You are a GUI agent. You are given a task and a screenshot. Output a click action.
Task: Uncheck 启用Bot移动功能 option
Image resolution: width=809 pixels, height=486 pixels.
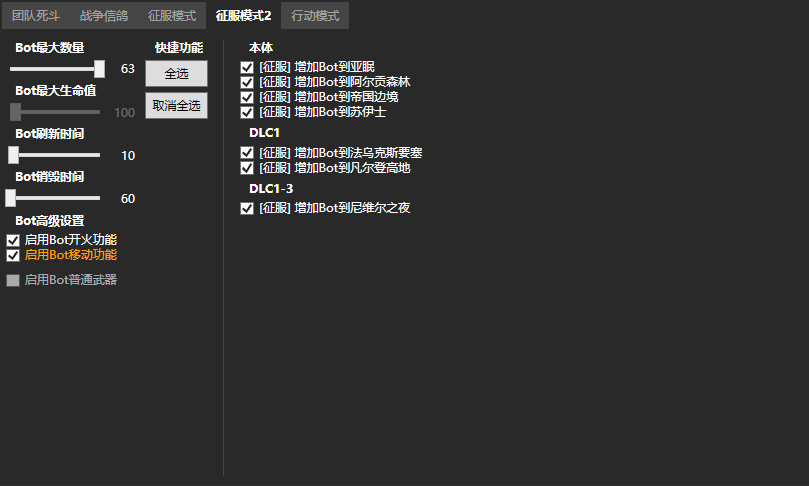click(x=13, y=255)
